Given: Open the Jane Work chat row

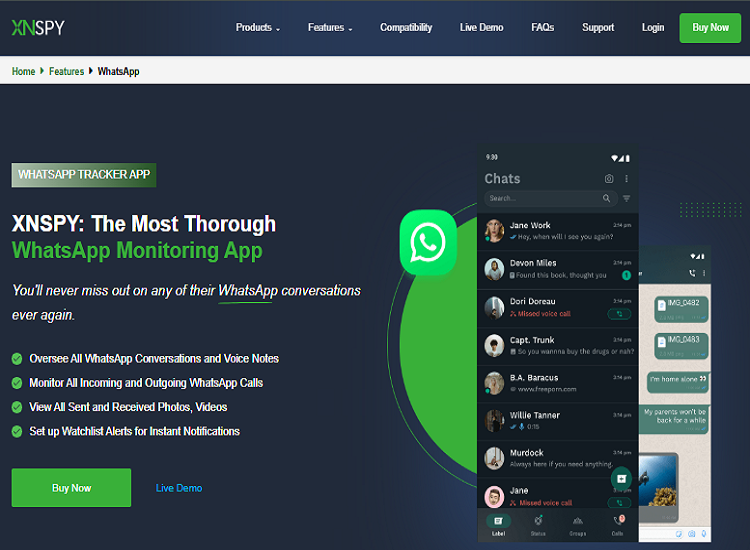Looking at the screenshot, I should coord(558,231).
